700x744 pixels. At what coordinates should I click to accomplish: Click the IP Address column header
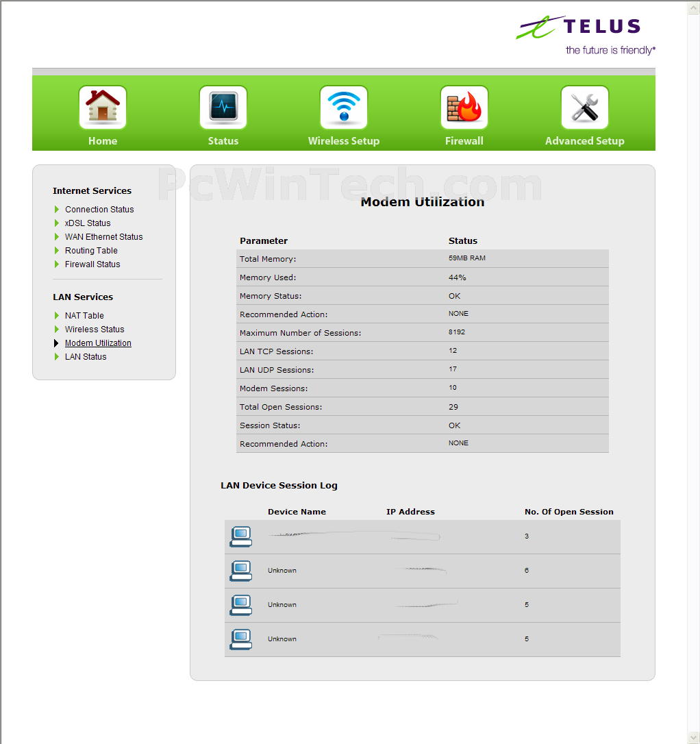411,512
